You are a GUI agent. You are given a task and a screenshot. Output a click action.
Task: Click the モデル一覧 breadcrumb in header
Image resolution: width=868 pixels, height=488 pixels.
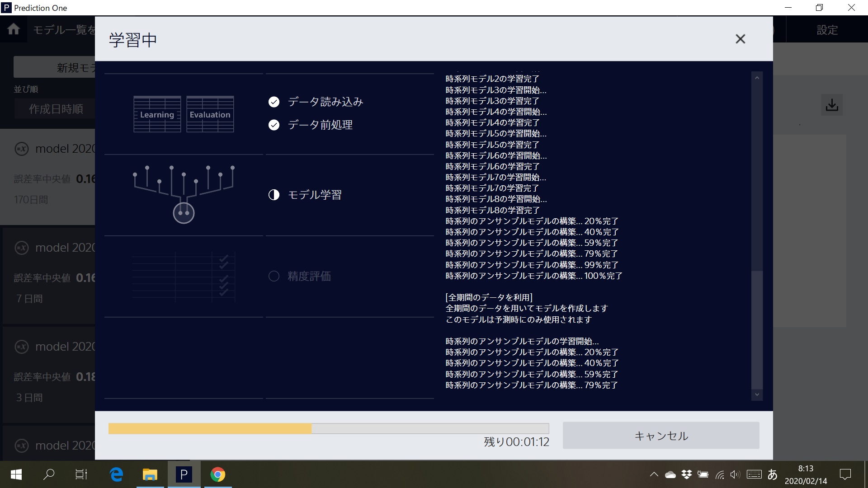coord(64,30)
